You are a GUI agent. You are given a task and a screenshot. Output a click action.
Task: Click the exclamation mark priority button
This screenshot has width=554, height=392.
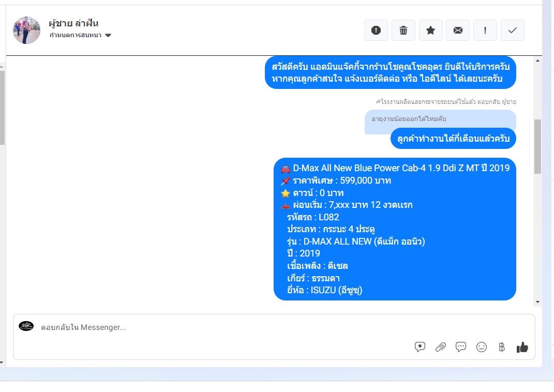click(485, 31)
